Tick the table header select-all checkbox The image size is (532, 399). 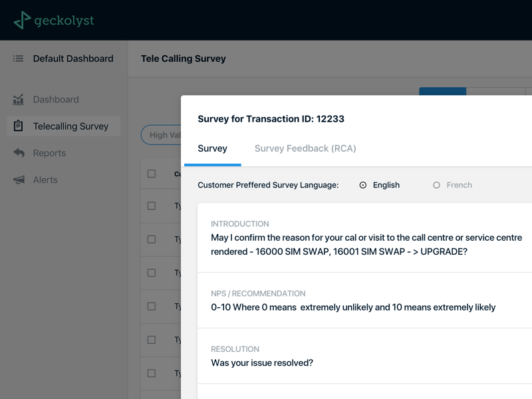point(152,174)
